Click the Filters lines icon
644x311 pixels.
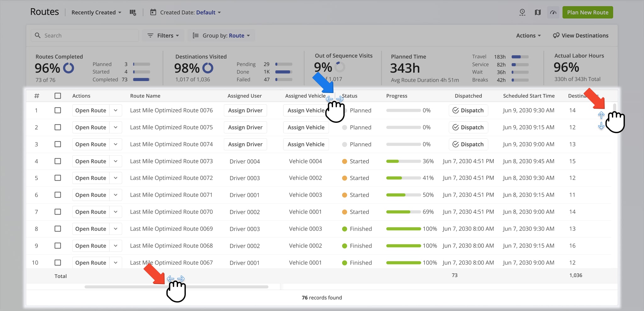click(150, 35)
